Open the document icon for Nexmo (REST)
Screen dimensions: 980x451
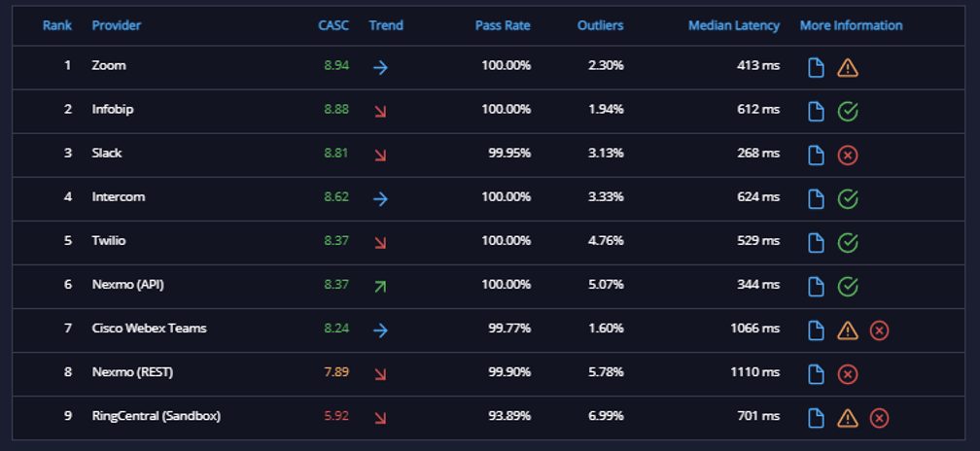(816, 373)
